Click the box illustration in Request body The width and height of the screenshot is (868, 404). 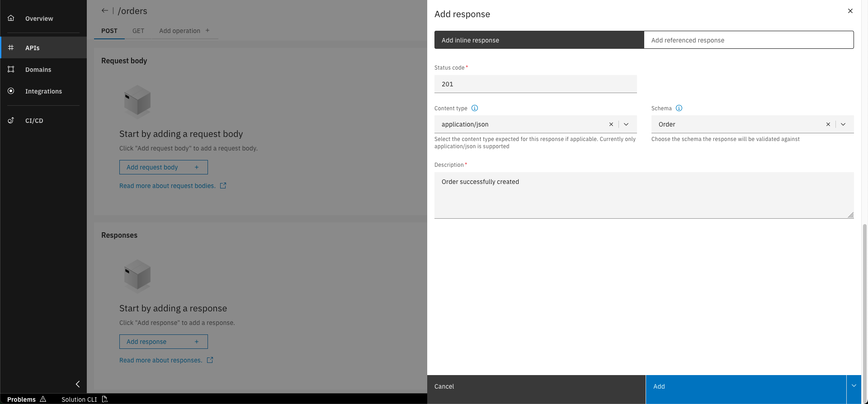click(137, 102)
